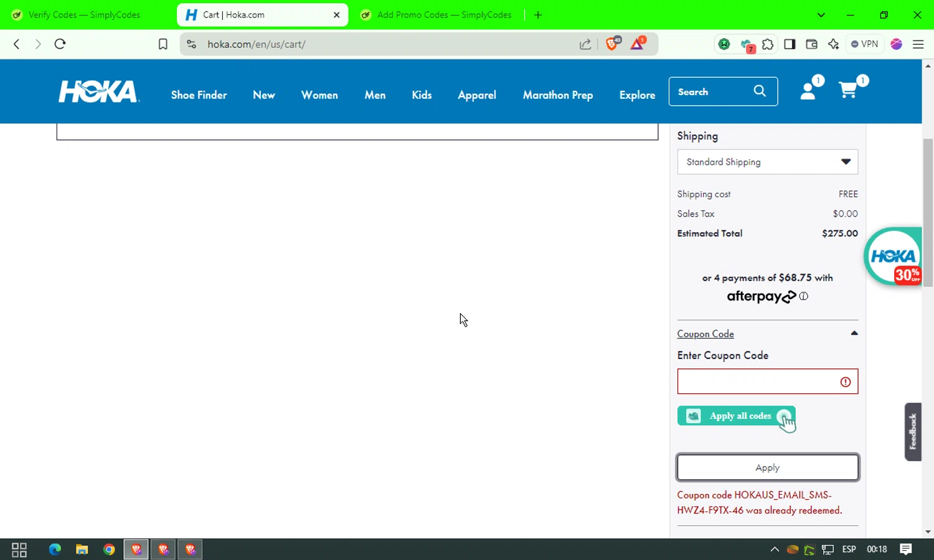Open the Extensions puzzle menu
The height and width of the screenshot is (560, 934).
(x=768, y=44)
